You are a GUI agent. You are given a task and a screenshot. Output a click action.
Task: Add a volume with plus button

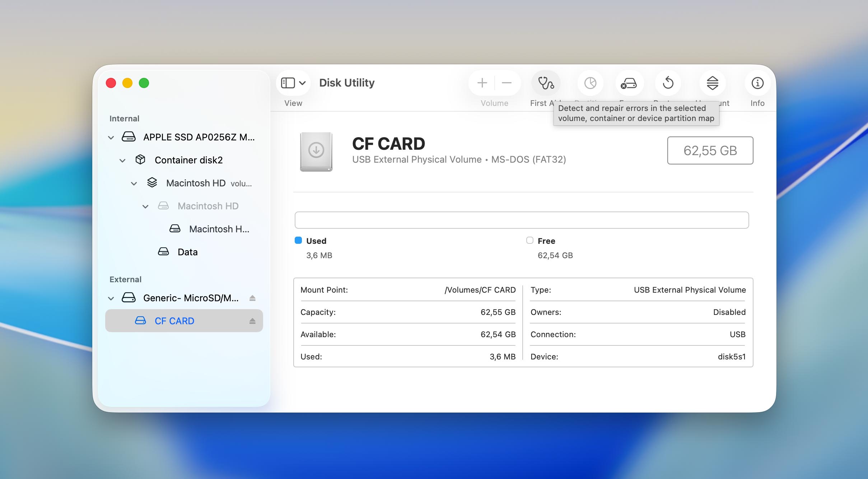coord(482,83)
